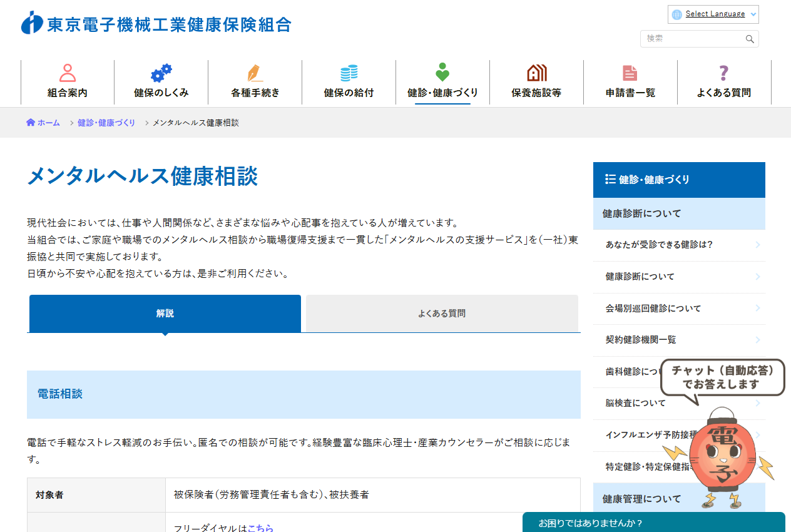
Task: Click the home icon in breadcrumb
Action: point(31,123)
